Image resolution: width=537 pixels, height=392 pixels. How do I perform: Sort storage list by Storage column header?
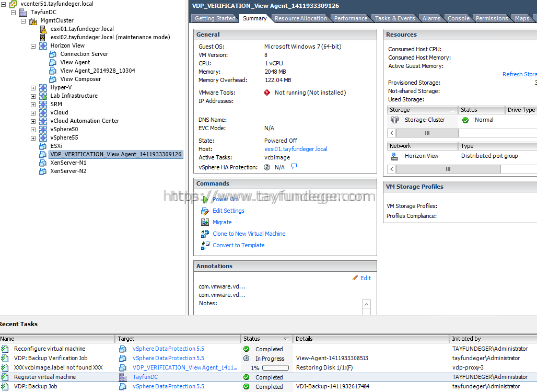tap(422, 110)
